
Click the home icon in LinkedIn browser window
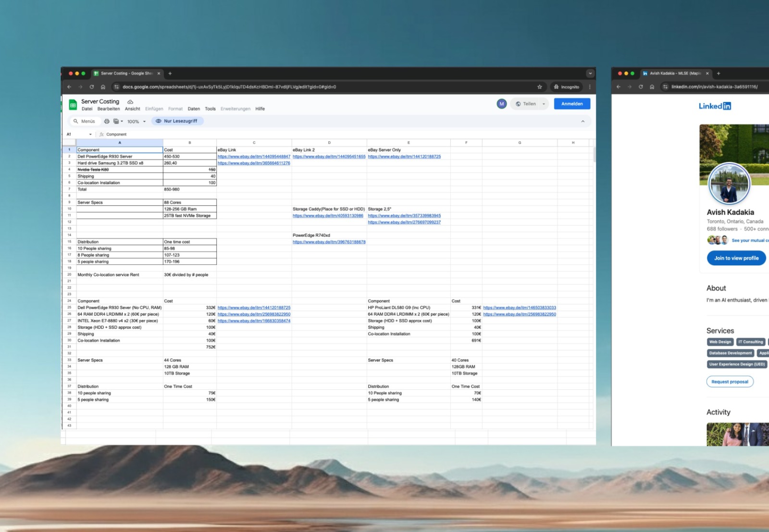pyautogui.click(x=652, y=87)
